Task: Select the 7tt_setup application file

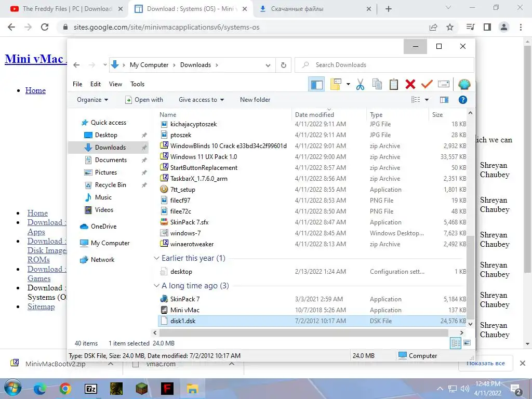Action: coord(182,190)
